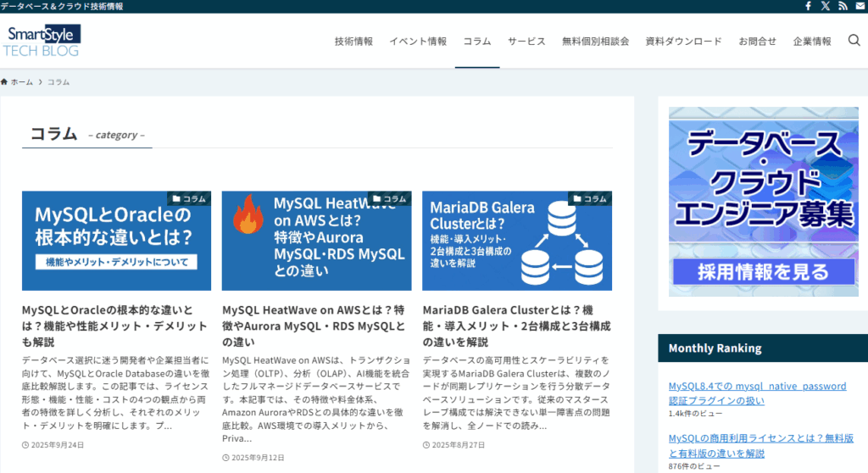The image size is (868, 473).
Task: Select the コラム menu item
Action: click(477, 41)
